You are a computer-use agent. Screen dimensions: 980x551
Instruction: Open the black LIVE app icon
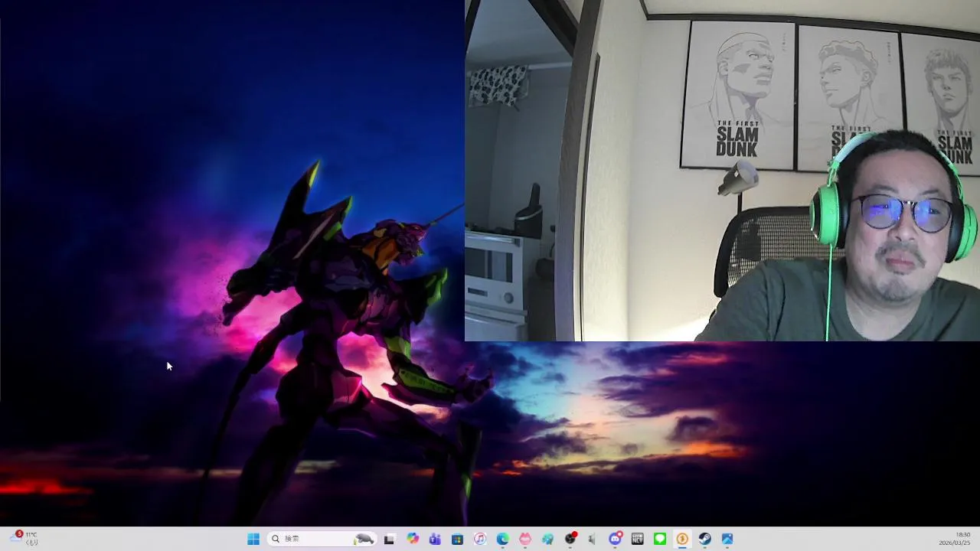point(637,539)
